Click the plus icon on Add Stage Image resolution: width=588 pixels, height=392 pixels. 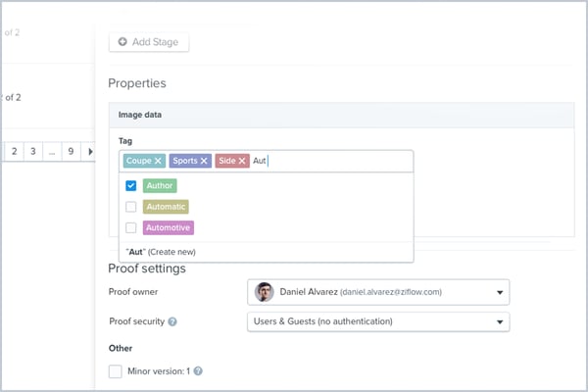[122, 42]
